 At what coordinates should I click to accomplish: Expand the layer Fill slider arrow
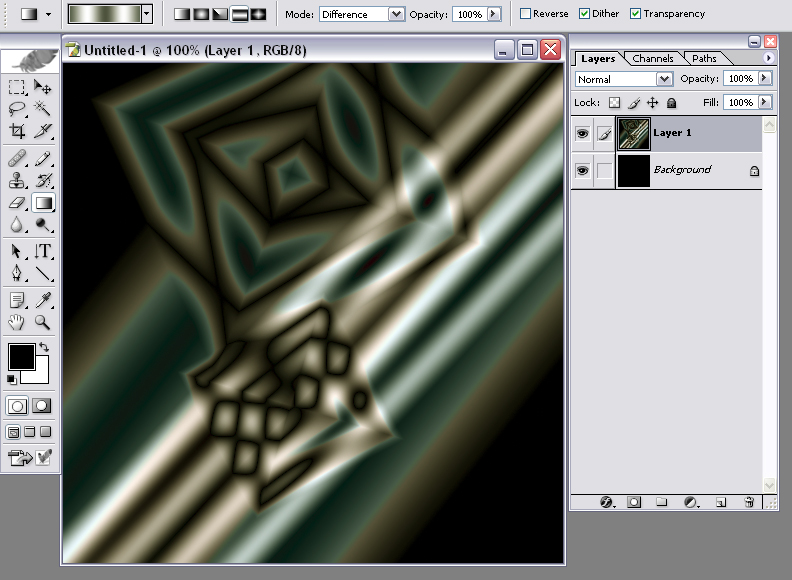pyautogui.click(x=765, y=102)
